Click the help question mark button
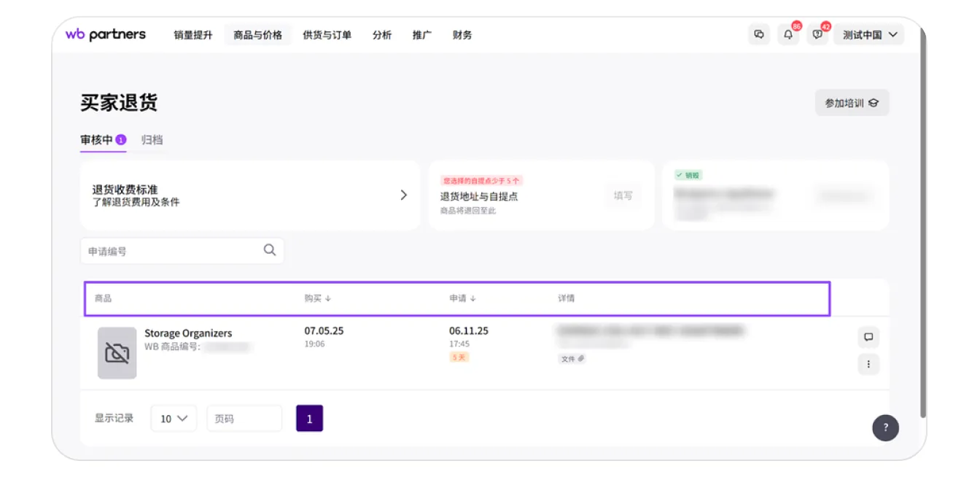The image size is (980, 477). (885, 427)
